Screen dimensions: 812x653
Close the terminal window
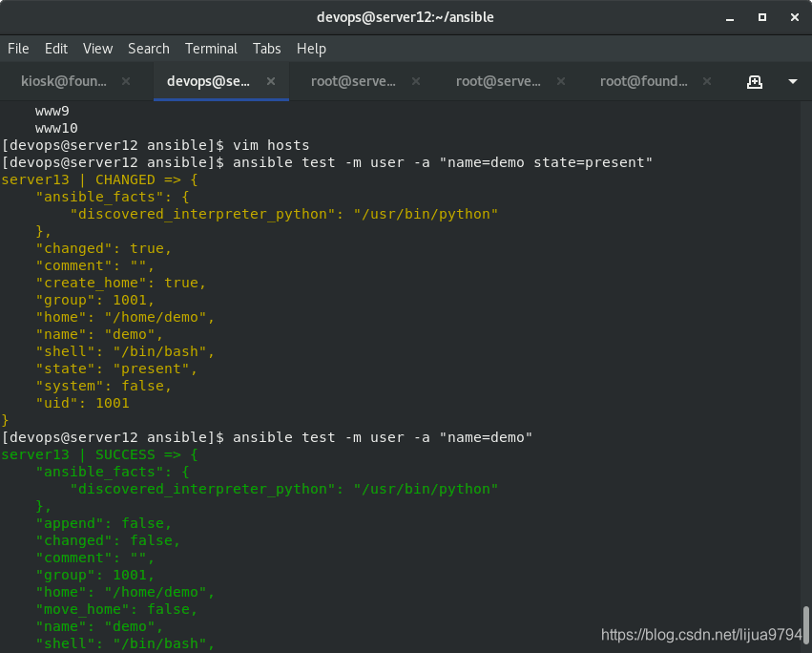[x=795, y=17]
